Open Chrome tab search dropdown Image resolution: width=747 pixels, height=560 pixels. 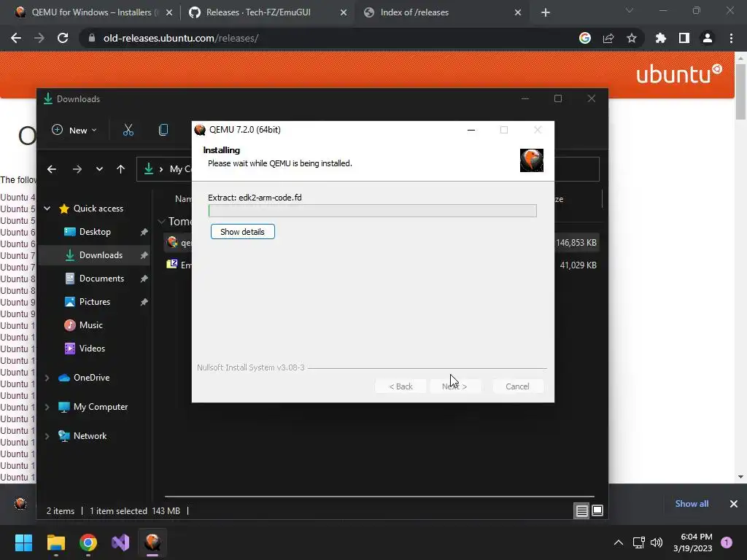630,10
